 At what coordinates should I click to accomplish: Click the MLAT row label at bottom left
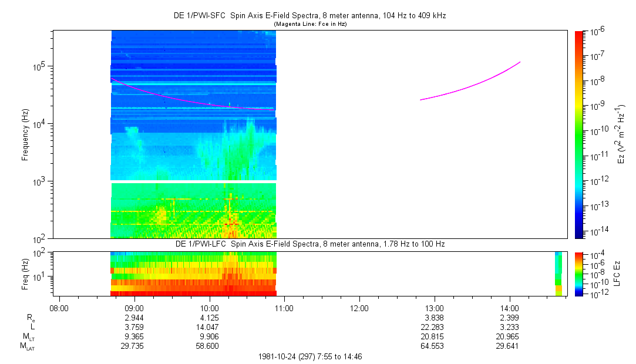click(x=28, y=346)
